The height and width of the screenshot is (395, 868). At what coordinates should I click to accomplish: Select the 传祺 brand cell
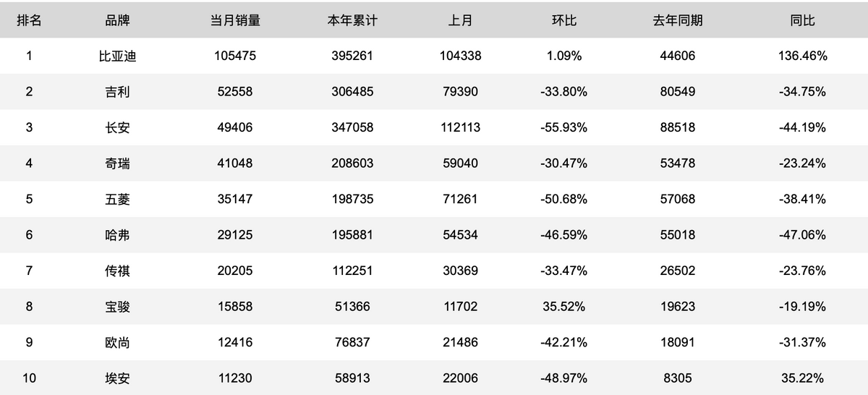pos(117,271)
